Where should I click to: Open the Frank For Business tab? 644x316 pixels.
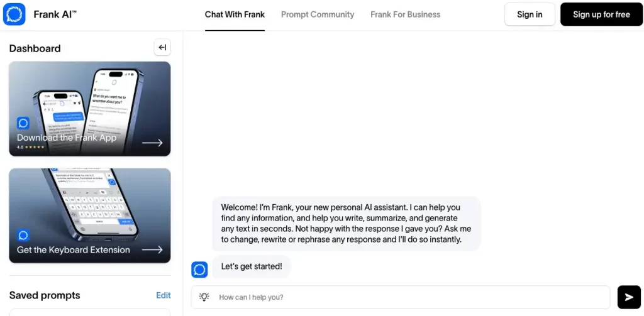[406, 14]
